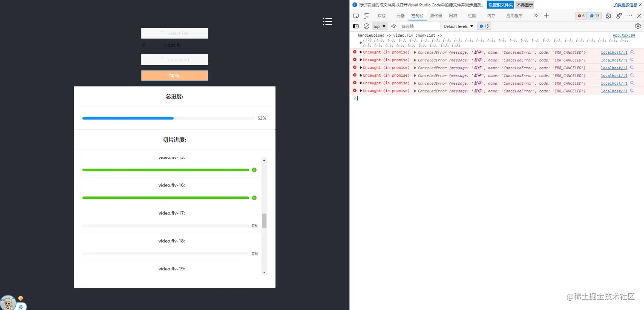The height and width of the screenshot is (310, 644).
Task: Click the slice list scrollbar thumb
Action: pos(264,221)
